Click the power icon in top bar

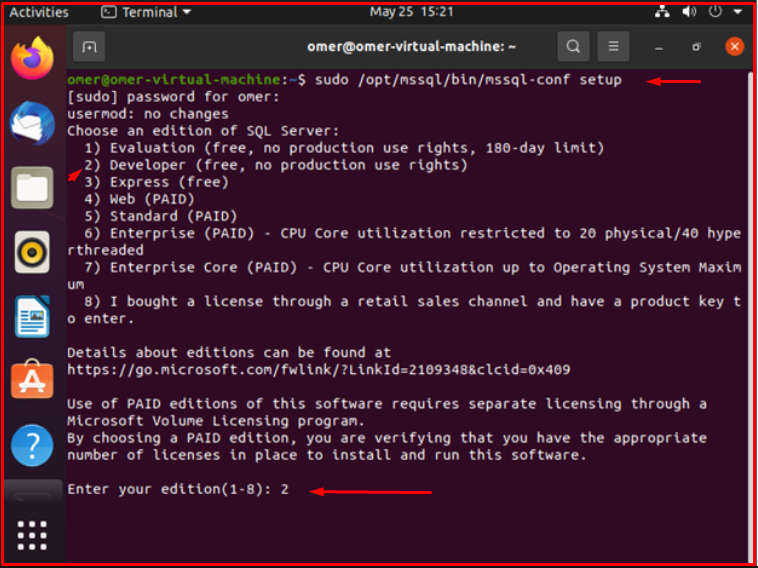tap(715, 12)
